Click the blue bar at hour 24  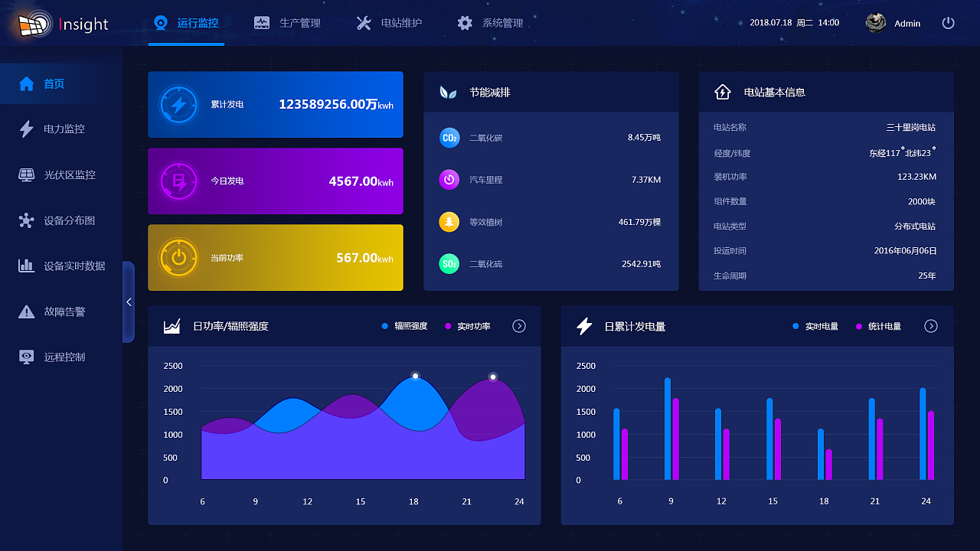tap(923, 434)
